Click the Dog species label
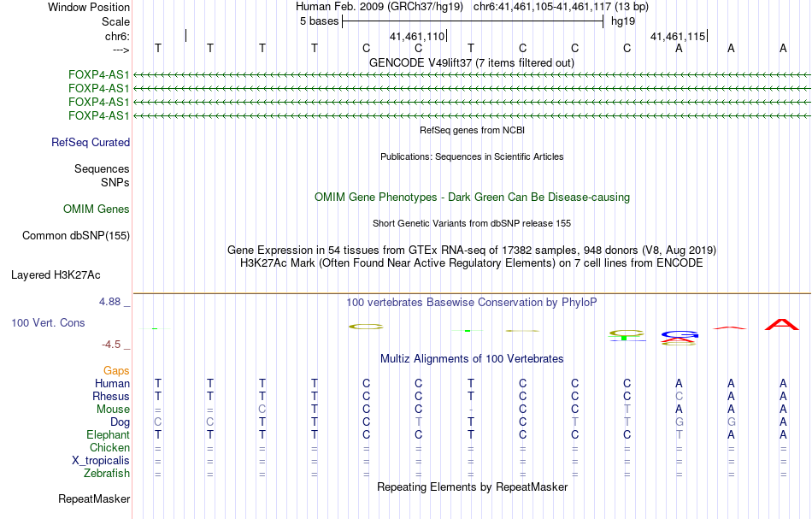Viewport: 812px width, 519px height. [121, 422]
